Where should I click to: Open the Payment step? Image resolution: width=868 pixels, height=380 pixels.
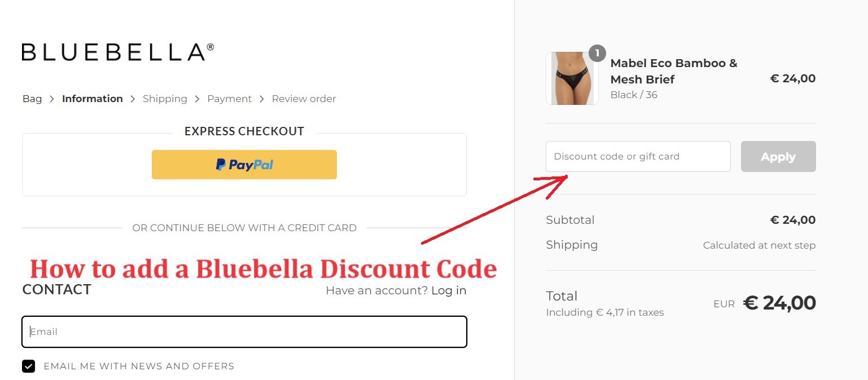coord(229,99)
